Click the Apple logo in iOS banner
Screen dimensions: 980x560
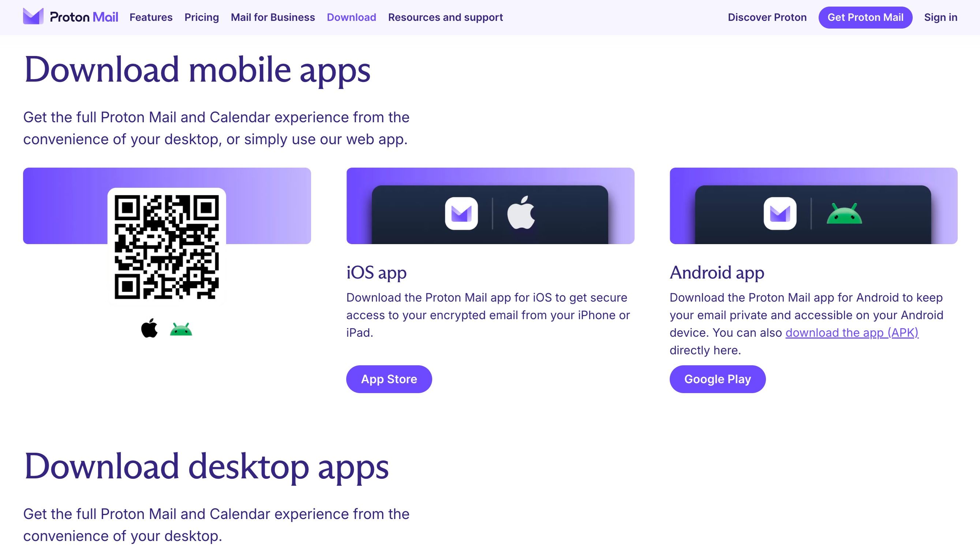click(x=521, y=212)
